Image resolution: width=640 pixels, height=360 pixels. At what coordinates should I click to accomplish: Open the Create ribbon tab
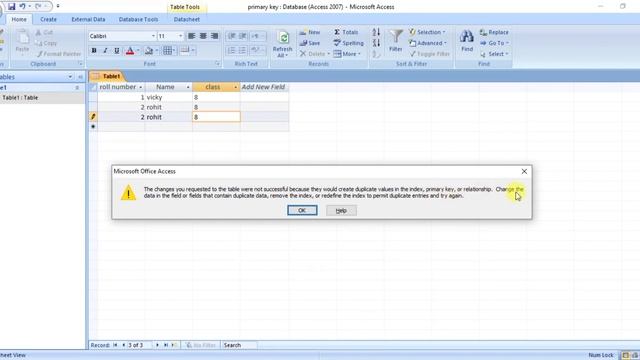(48, 19)
